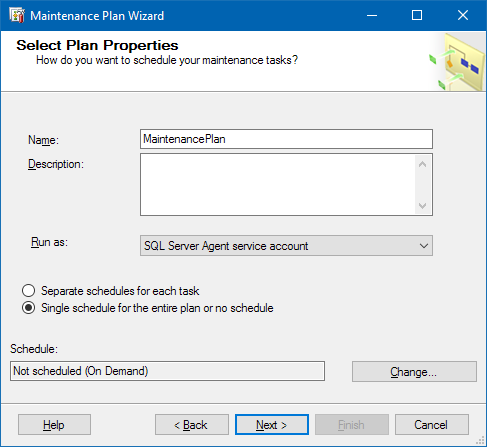Return to previous page with < Back
This screenshot has height=447, width=487.
tap(192, 425)
